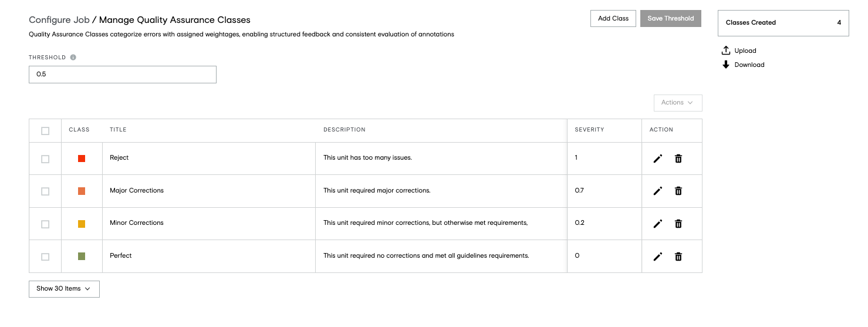The height and width of the screenshot is (327, 868).
Task: Delete the Reject class using trash icon
Action: [678, 159]
